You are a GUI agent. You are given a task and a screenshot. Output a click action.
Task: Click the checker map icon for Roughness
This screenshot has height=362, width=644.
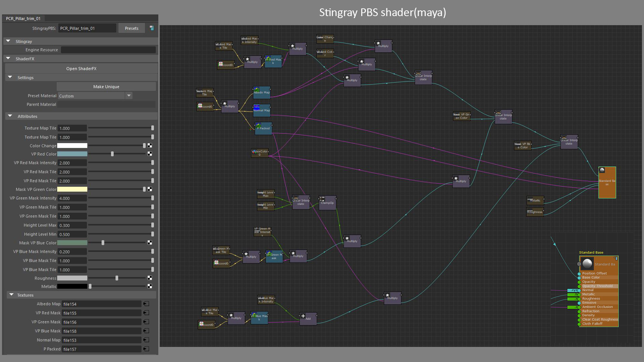150,278
